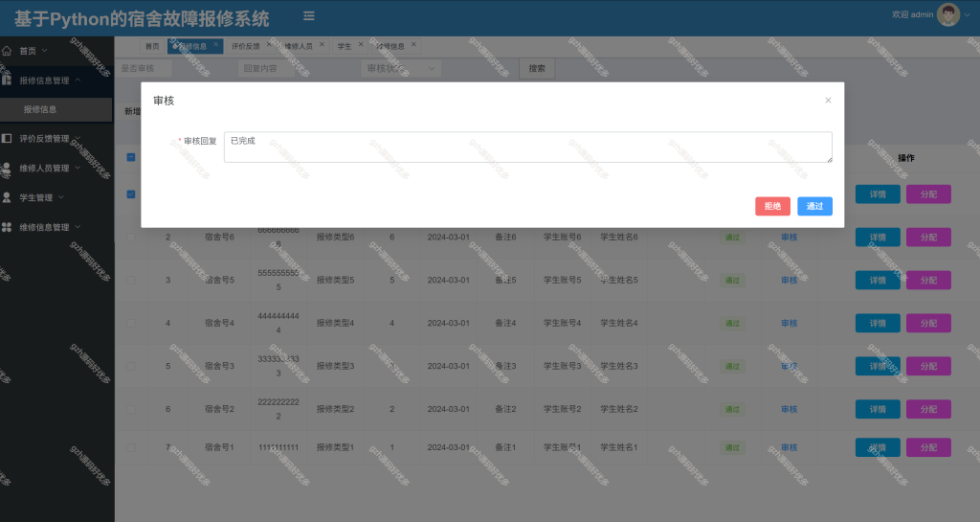Image resolution: width=980 pixels, height=522 pixels.
Task: Switch to the 首页 tab
Action: (152, 46)
